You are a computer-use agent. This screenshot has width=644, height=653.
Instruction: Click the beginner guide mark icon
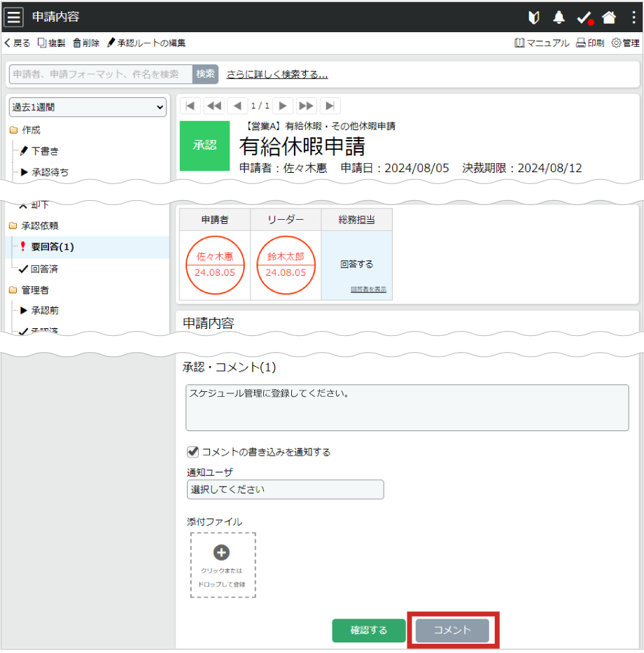pos(535,17)
